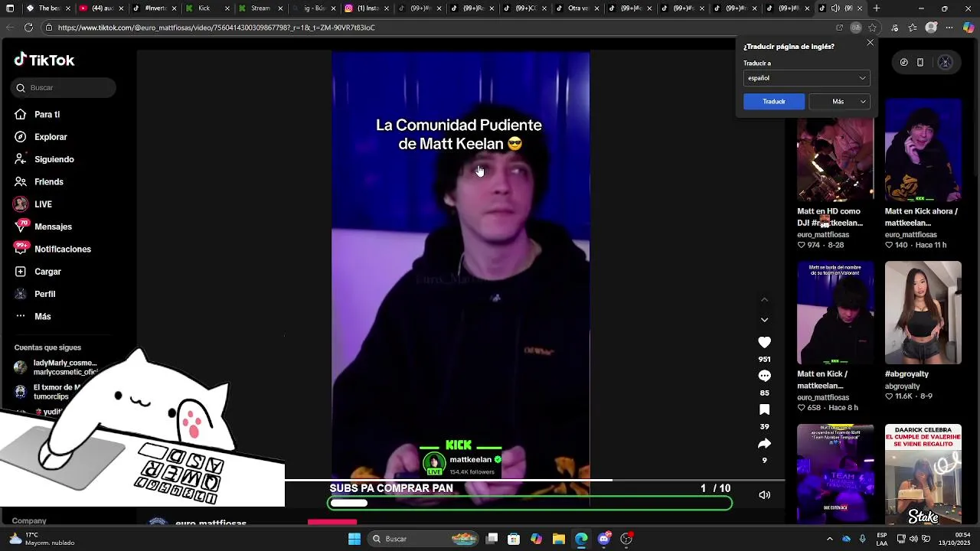Open the comments bubble icon

764,376
